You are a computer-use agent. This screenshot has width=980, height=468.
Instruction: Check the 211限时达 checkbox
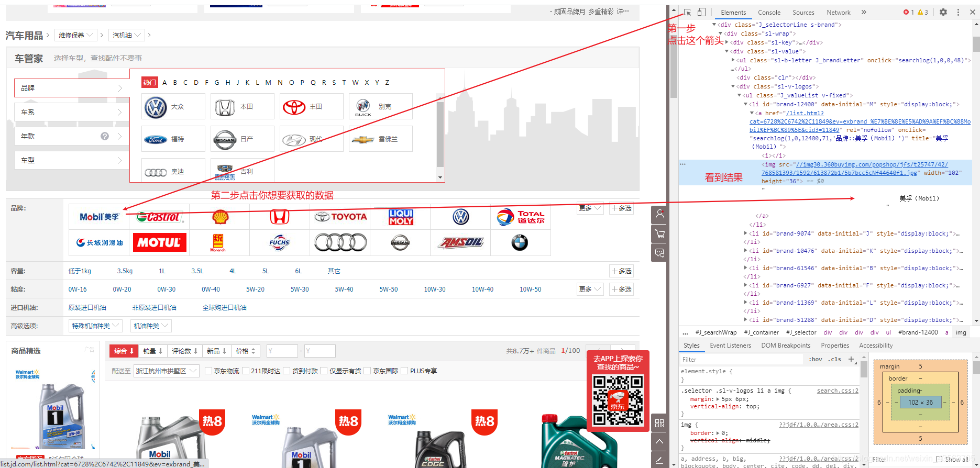pyautogui.click(x=246, y=371)
